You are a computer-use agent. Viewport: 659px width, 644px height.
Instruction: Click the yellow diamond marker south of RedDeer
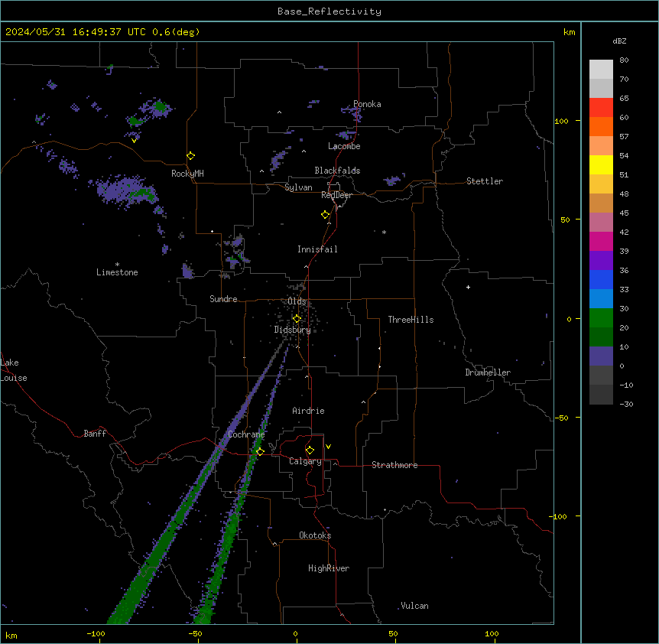click(x=326, y=215)
